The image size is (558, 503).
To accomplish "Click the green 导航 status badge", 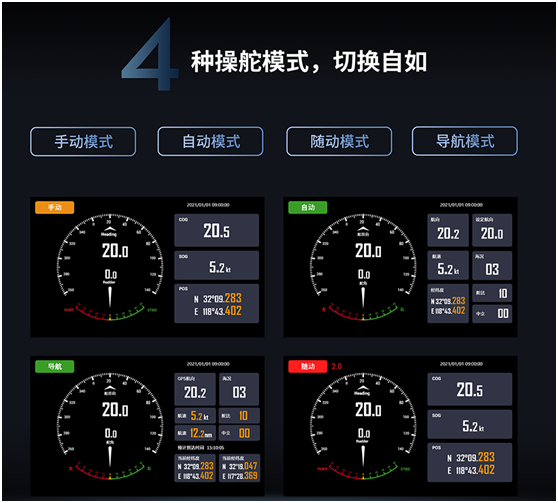I will tap(54, 366).
